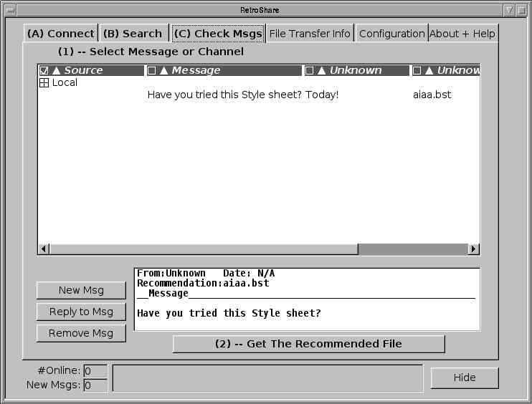Show the About + Help tab
This screenshot has height=404, width=532.
tap(462, 34)
